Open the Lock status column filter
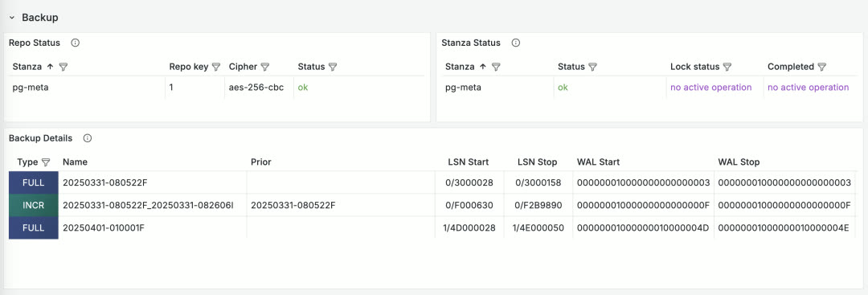Viewport: 868px width, 295px height. (x=727, y=67)
